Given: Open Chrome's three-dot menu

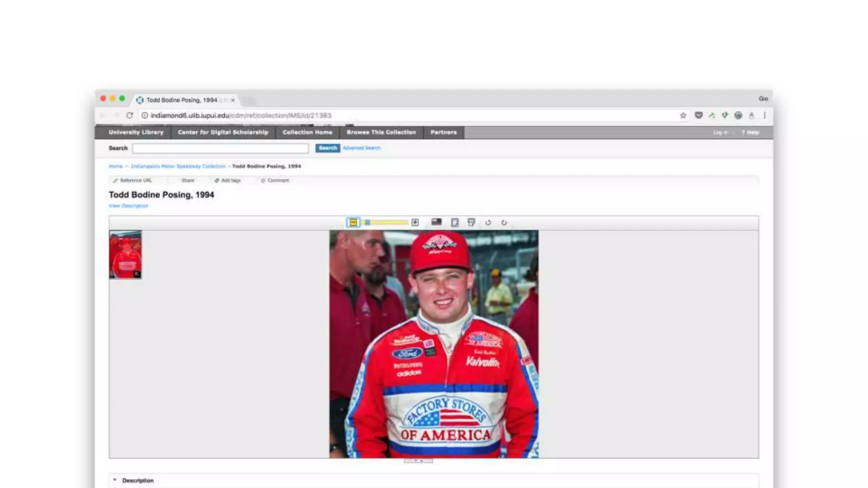Looking at the screenshot, I should [765, 115].
